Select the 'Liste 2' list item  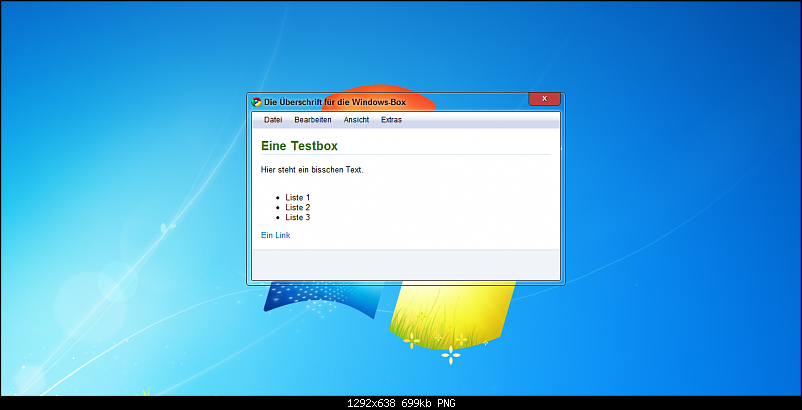tap(298, 207)
